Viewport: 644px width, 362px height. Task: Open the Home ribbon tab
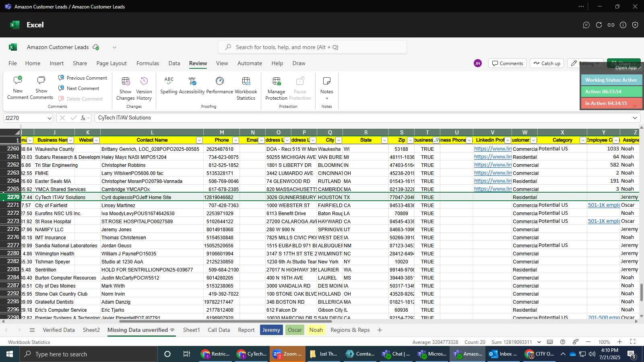(x=33, y=63)
